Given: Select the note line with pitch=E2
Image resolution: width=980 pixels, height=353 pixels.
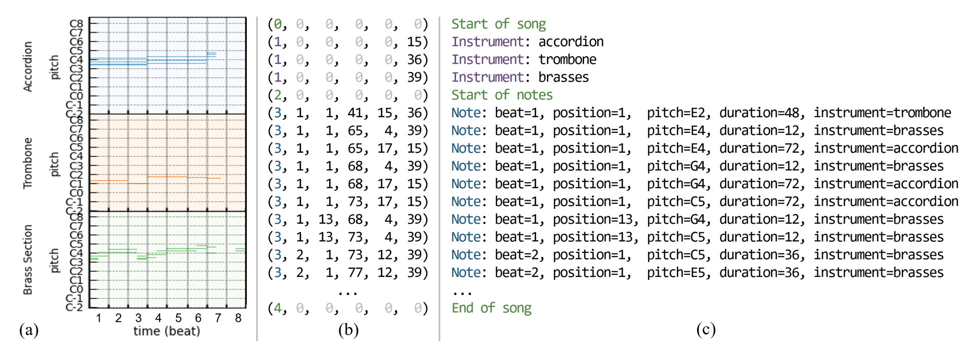Looking at the screenshot, I should pyautogui.click(x=701, y=113).
